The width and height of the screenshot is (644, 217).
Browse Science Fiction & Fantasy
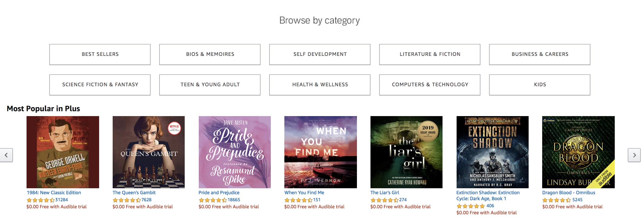click(100, 85)
